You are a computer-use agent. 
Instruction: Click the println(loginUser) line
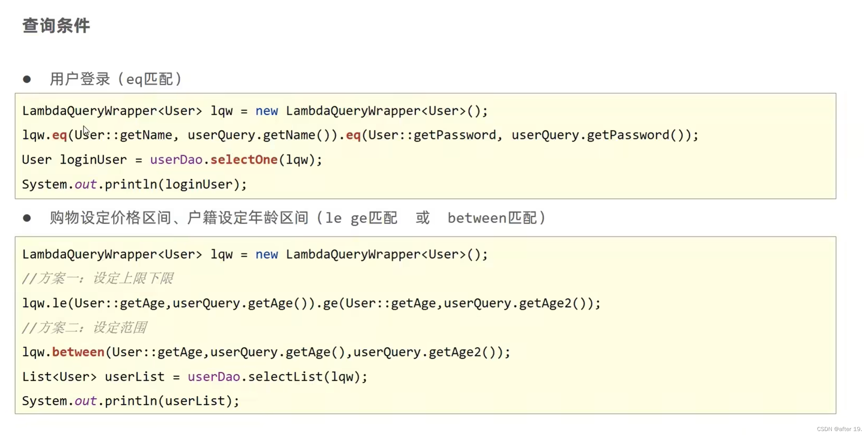[x=134, y=184]
